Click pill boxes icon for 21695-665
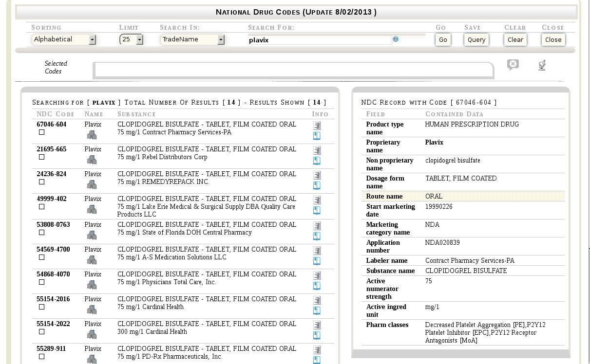590x364 pixels. [x=92, y=160]
